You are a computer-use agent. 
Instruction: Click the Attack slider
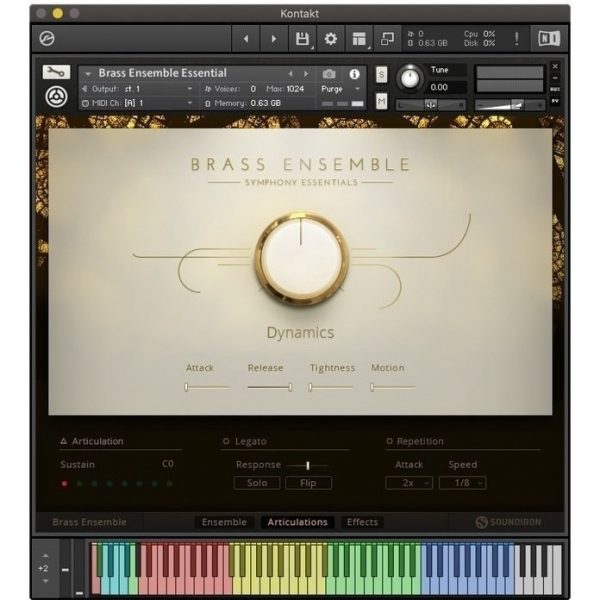pos(207,387)
